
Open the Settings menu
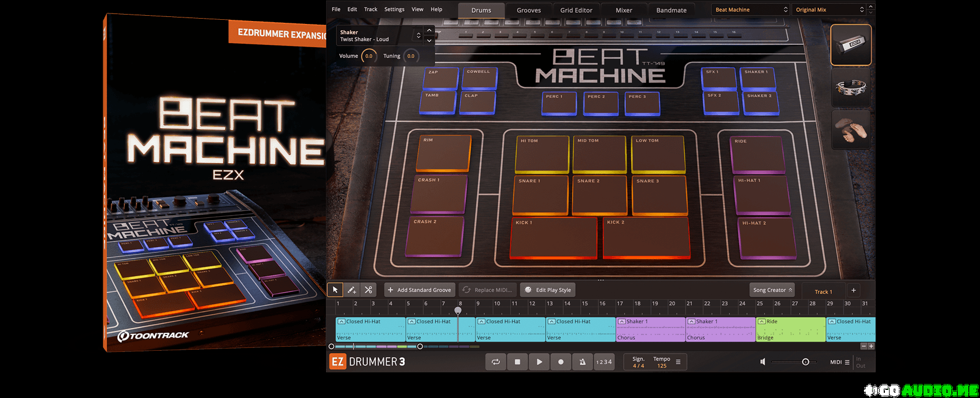(x=394, y=9)
